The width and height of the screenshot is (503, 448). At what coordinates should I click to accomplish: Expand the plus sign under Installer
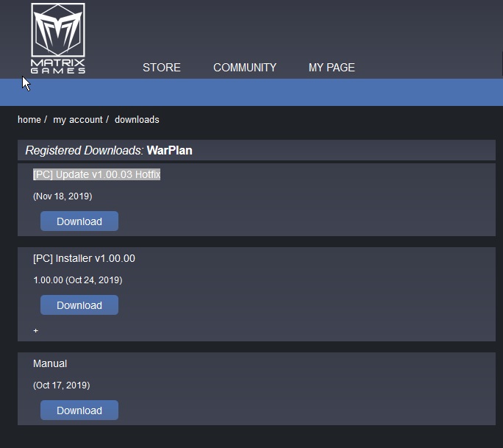coord(35,330)
